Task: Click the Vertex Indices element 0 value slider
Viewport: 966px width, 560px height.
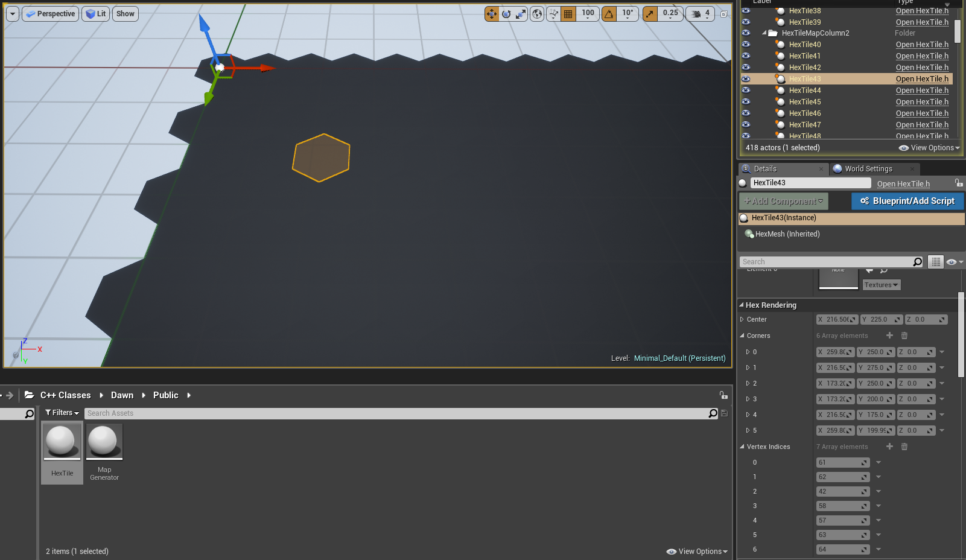Action: tap(842, 462)
